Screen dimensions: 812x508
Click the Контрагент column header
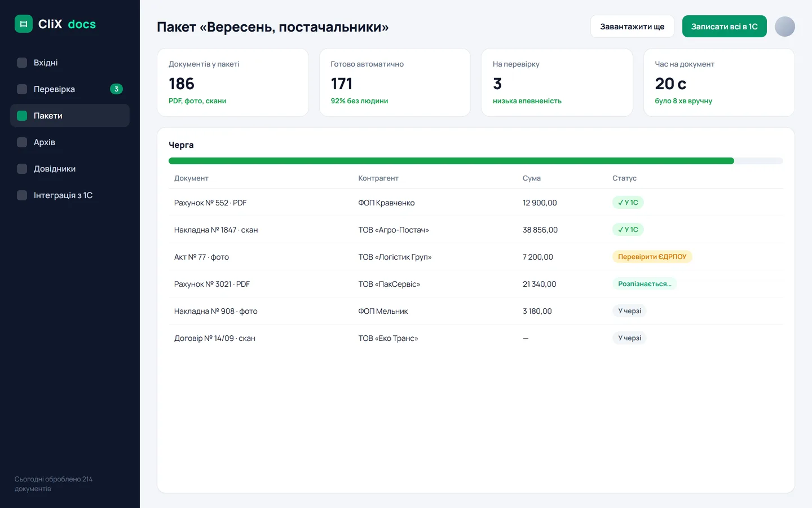(378, 178)
